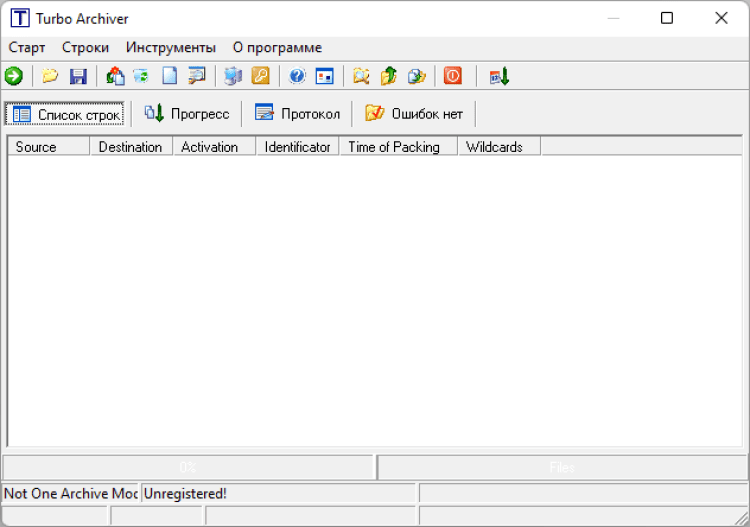Click the Identificator column header
This screenshot has height=527, width=750.
(298, 147)
